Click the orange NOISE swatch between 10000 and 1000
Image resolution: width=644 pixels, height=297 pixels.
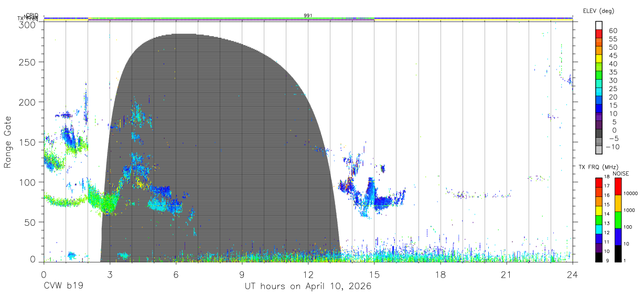617,203
